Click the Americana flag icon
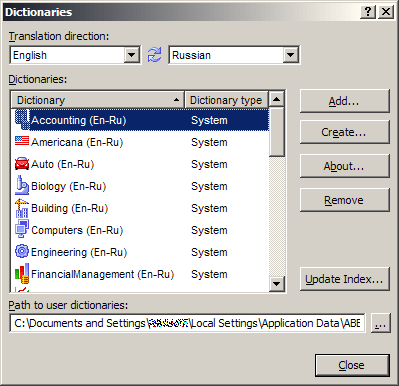This screenshot has width=399, height=386. coord(22,141)
